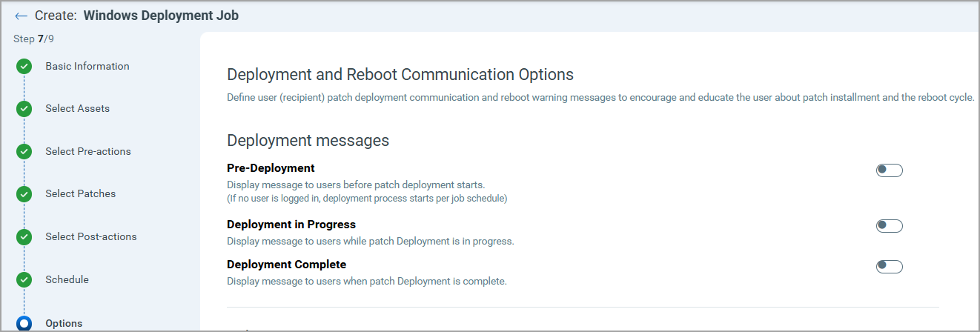Enable the Pre-Deployment message toggle
The image size is (980, 332).
[889, 170]
